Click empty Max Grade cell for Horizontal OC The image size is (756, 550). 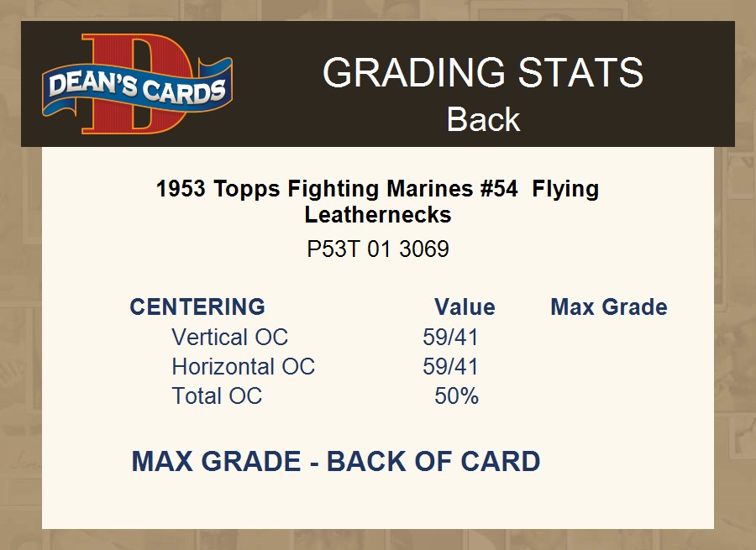tap(609, 366)
